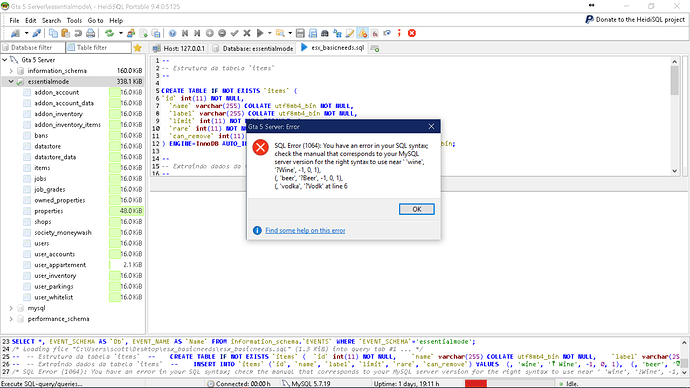Screen dimensions: 690x388
Task: Click the Find binoculars icon
Action: tap(325, 33)
